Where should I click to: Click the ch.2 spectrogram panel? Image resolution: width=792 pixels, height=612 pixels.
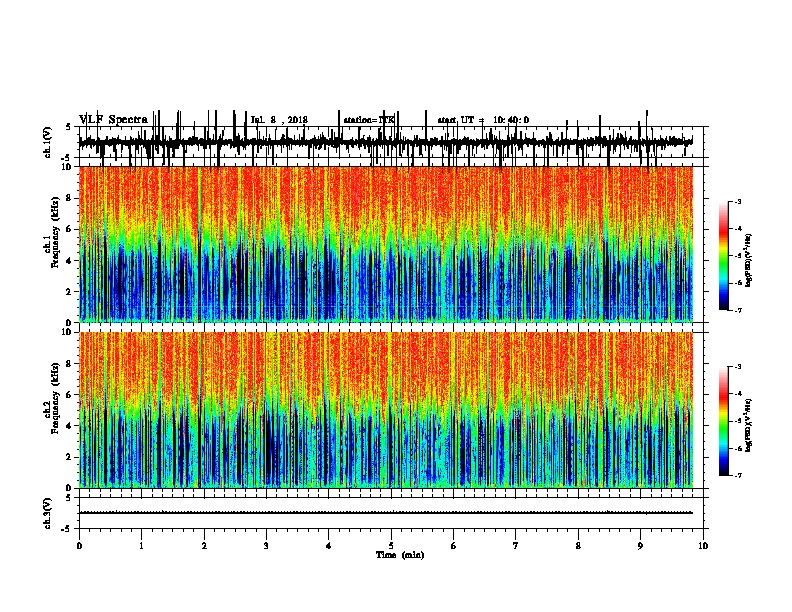[x=386, y=410]
